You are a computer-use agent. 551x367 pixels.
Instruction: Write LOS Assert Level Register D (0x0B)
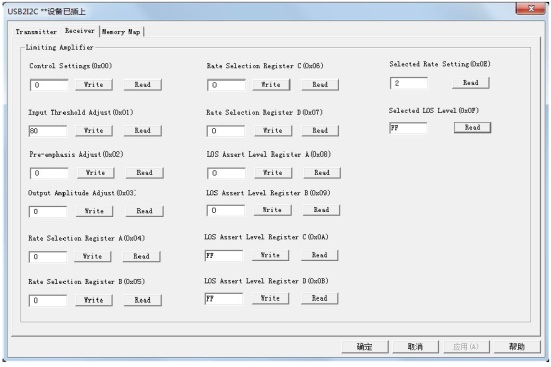pos(271,298)
